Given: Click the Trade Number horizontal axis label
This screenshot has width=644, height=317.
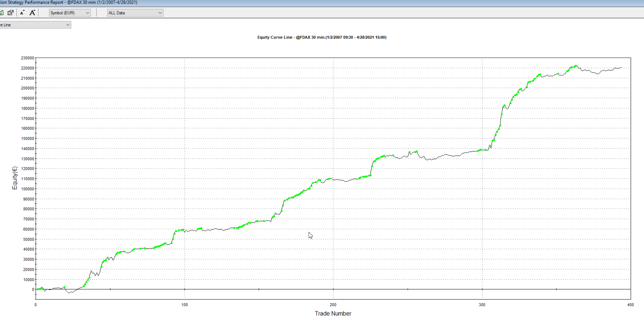Looking at the screenshot, I should (x=333, y=313).
